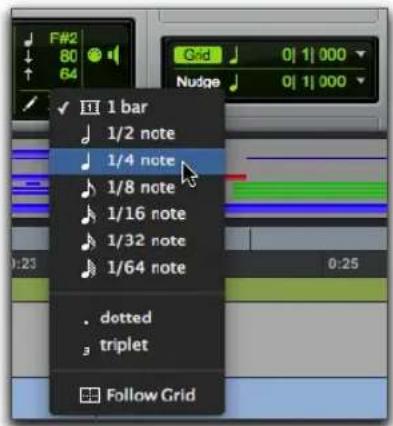
Task: Click the Nudge label
Action: coord(198,82)
